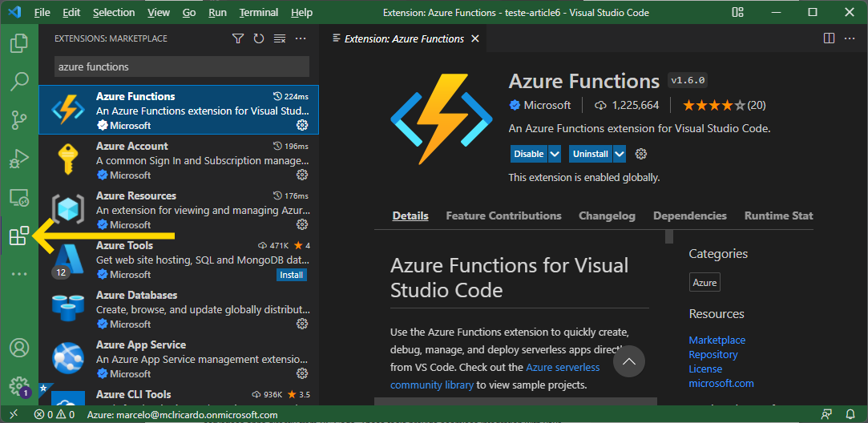Viewport: 868px width, 423px height.
Task: Select Azure Account in extensions list
Action: (179, 160)
